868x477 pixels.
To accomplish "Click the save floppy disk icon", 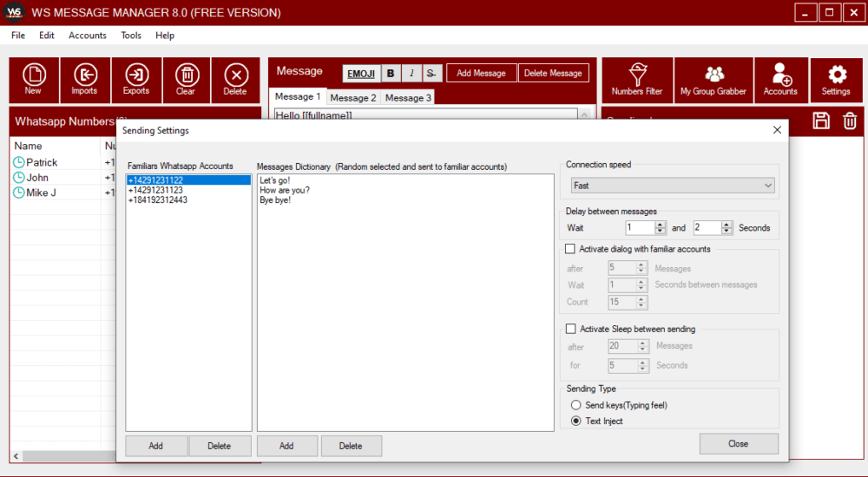I will pyautogui.click(x=821, y=121).
